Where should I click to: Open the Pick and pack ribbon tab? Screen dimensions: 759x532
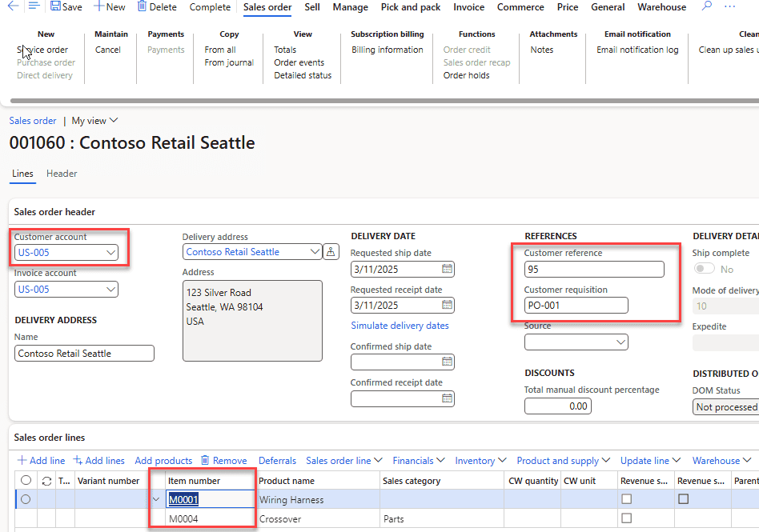tap(411, 7)
